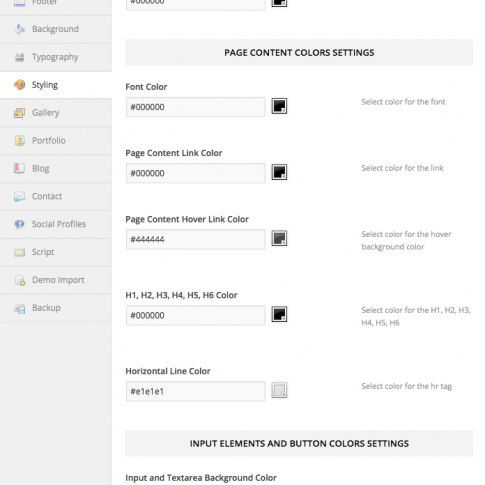Open Page Content Link Color swatch
Image resolution: width=485 pixels, height=485 pixels.
pos(279,172)
